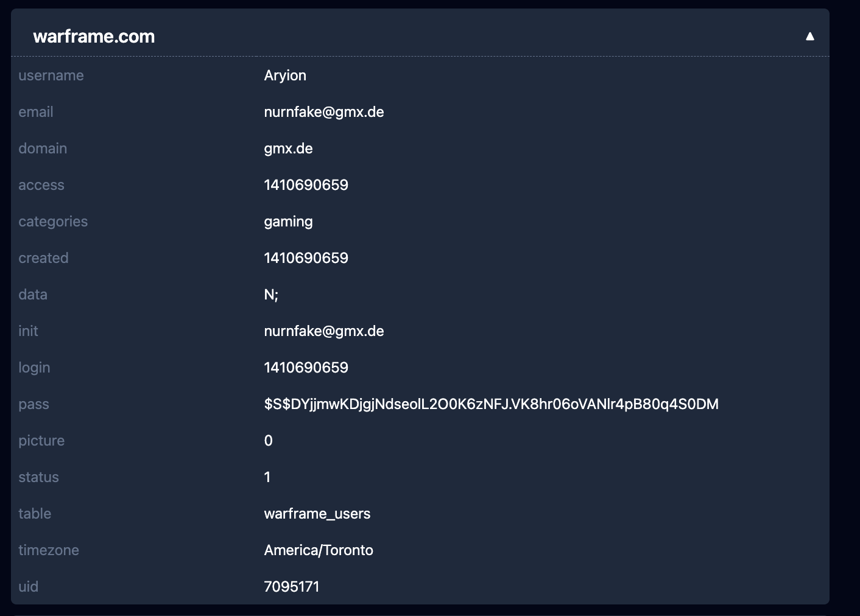The height and width of the screenshot is (616, 860).
Task: Click the username field label
Action: click(x=51, y=75)
